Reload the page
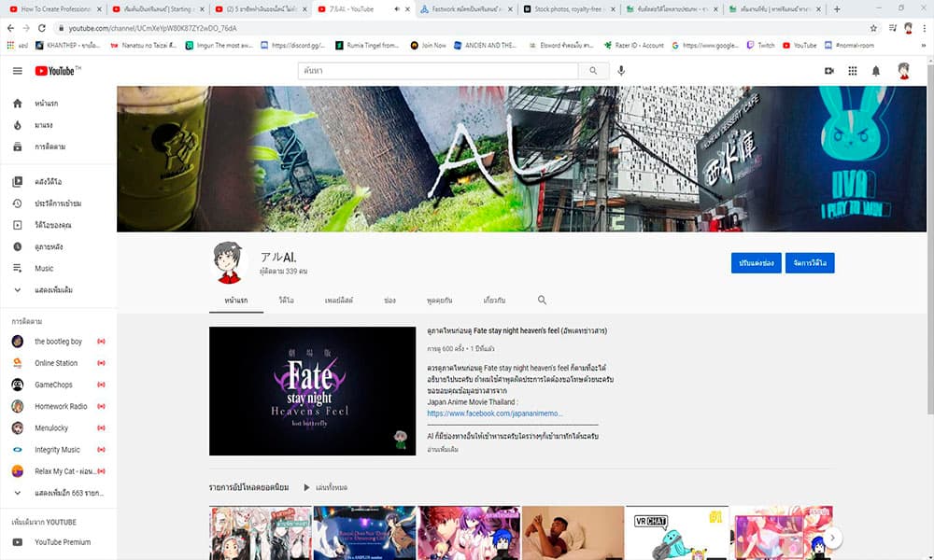 tap(42, 28)
